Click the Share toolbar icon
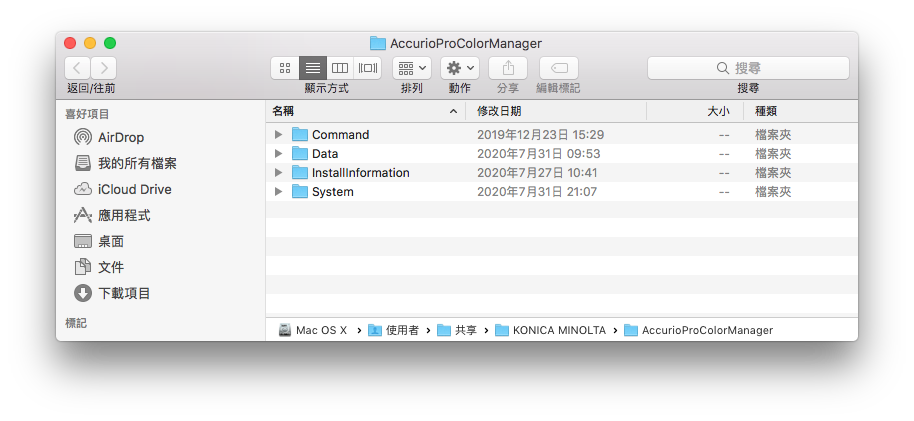 pos(508,68)
